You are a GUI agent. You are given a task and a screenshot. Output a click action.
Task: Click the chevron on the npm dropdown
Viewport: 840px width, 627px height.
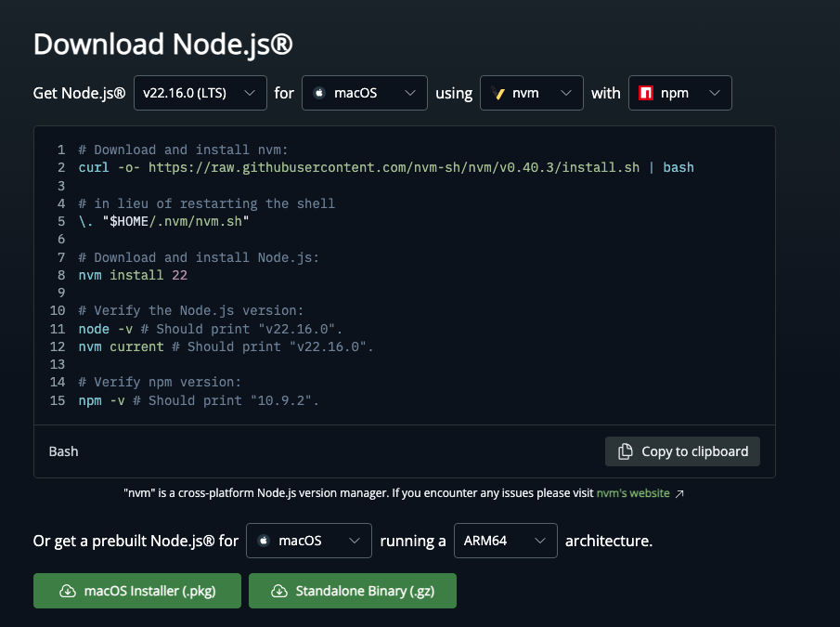pos(715,93)
